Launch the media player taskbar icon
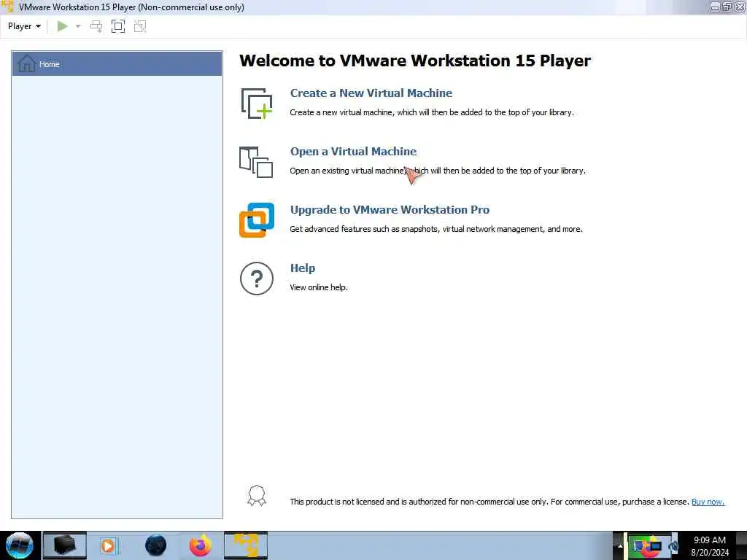747x560 pixels. tap(109, 545)
